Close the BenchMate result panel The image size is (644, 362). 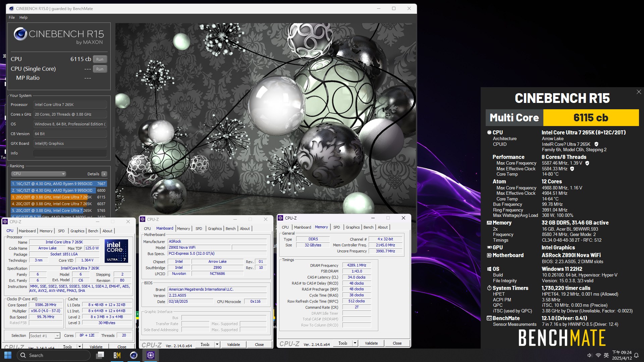[x=639, y=92]
